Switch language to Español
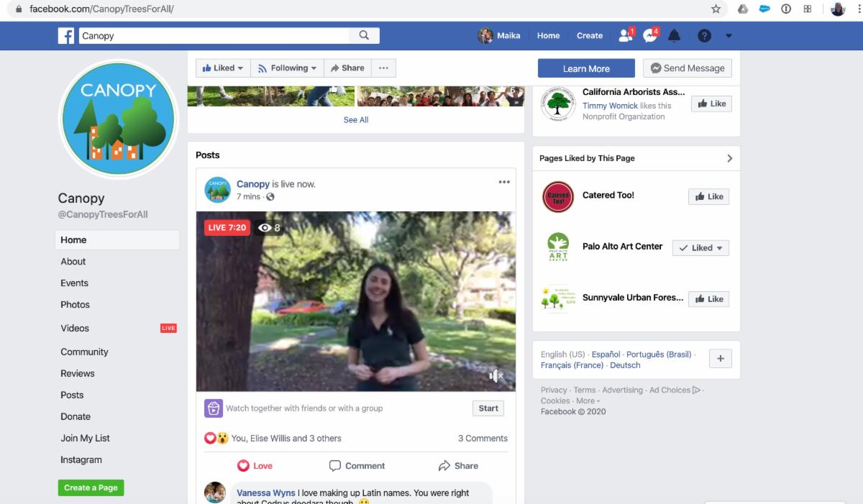This screenshot has width=863, height=504. coord(606,354)
